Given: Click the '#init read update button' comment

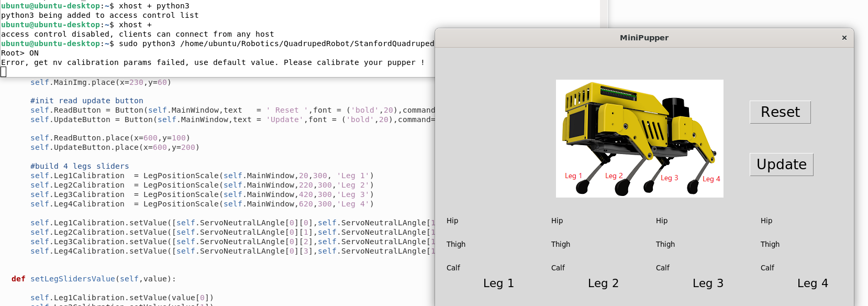Looking at the screenshot, I should pos(86,101).
